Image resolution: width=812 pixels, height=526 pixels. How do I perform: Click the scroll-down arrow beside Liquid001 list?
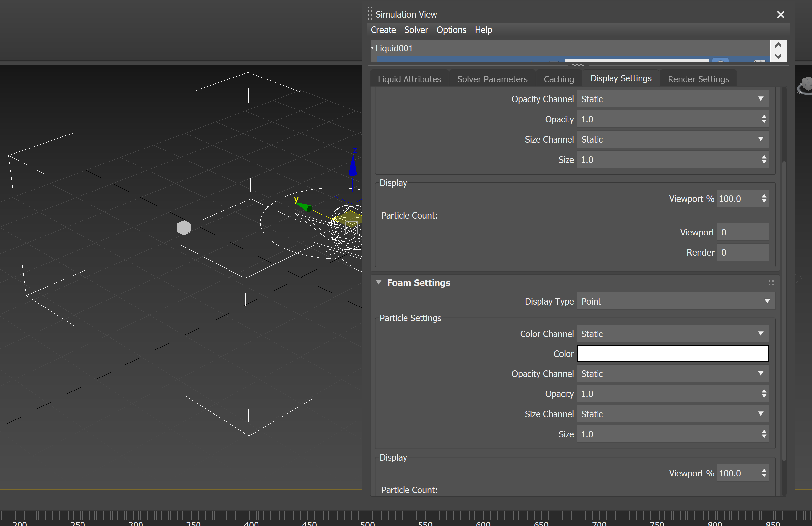(778, 56)
